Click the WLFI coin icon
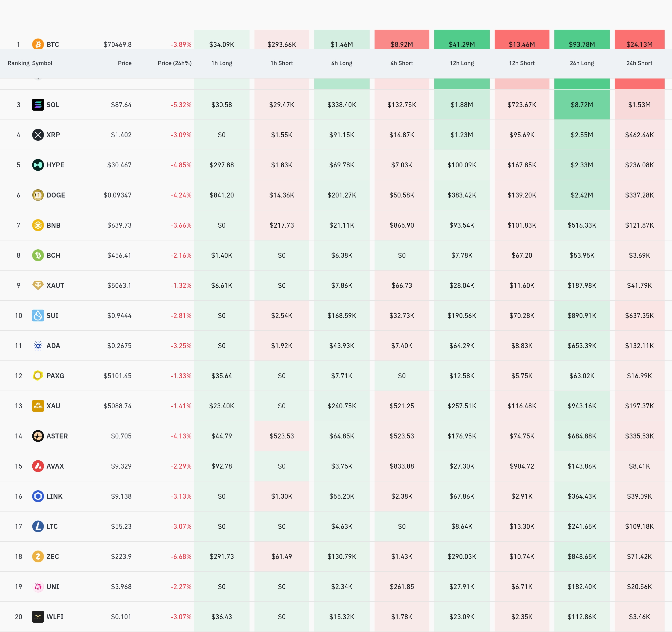 [x=38, y=616]
